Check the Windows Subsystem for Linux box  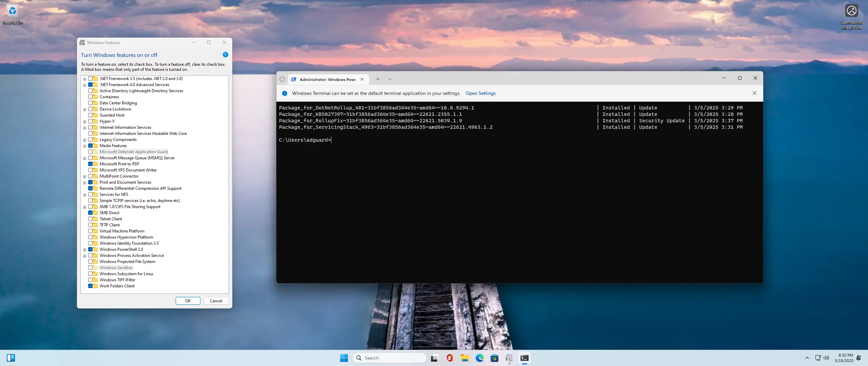pos(91,274)
